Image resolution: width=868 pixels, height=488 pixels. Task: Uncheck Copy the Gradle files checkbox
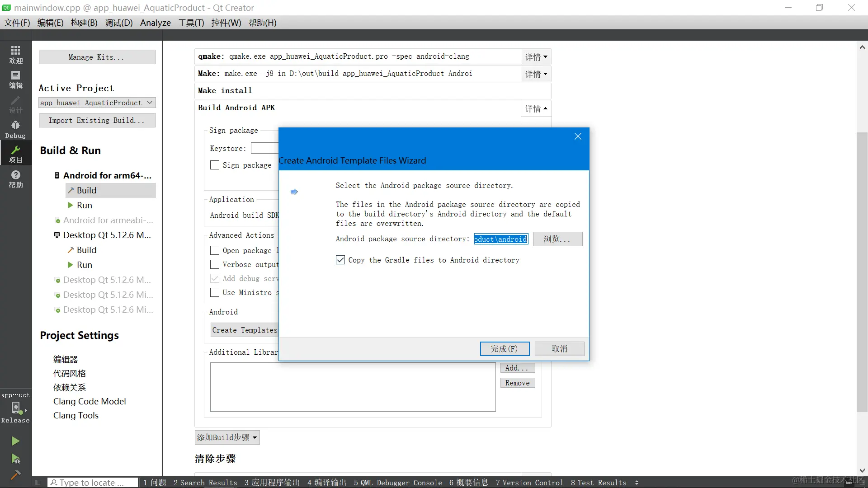pos(340,260)
